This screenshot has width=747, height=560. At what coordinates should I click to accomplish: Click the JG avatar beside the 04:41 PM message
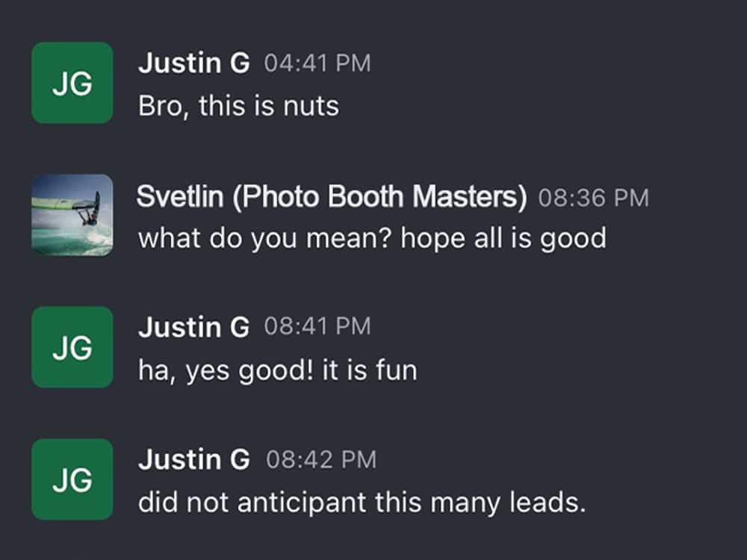[x=72, y=83]
